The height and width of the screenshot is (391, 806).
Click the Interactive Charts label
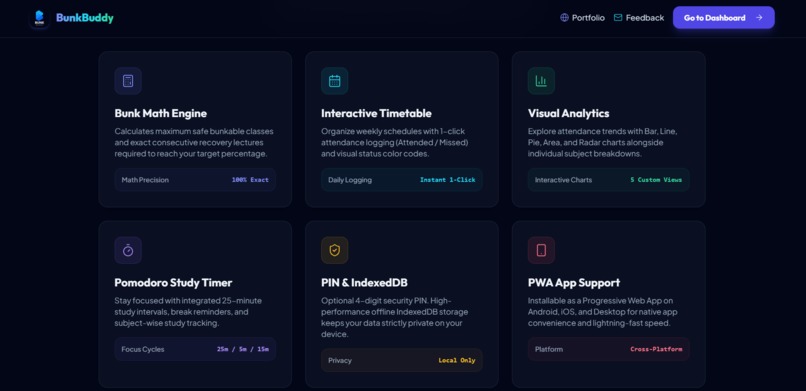563,180
